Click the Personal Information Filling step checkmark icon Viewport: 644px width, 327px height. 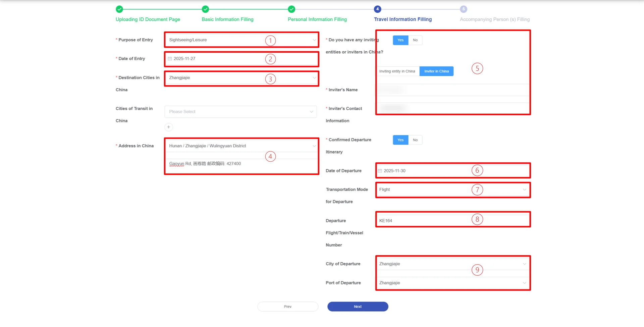(x=292, y=9)
